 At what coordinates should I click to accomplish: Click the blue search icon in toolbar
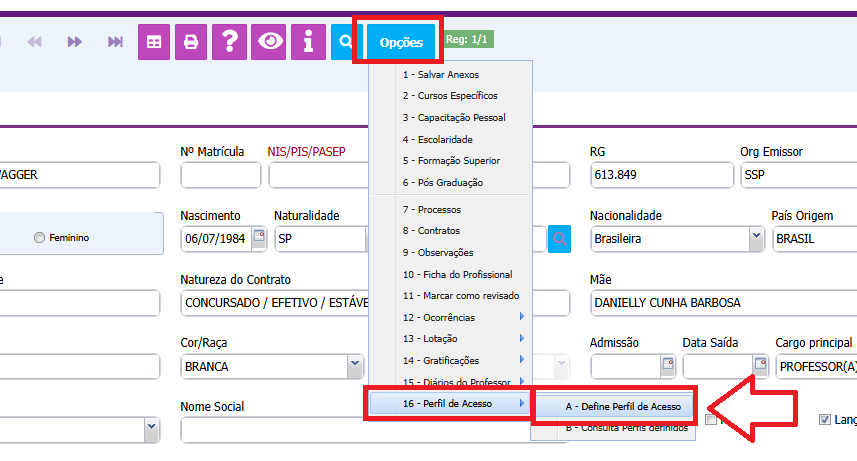pos(345,42)
